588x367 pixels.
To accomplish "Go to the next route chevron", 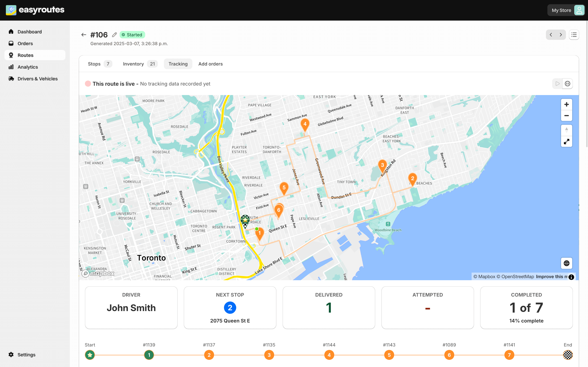I will (x=561, y=35).
